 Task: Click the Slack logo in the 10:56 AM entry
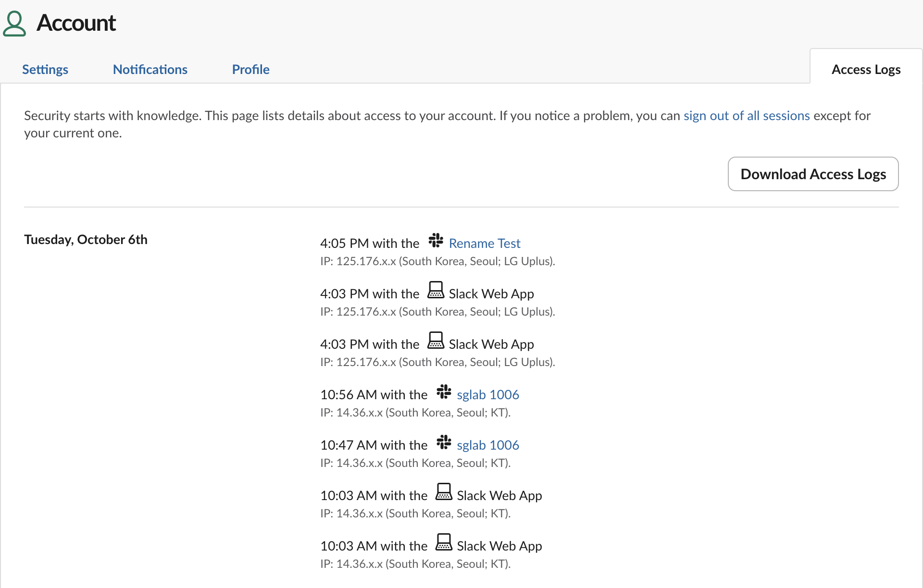click(x=444, y=392)
